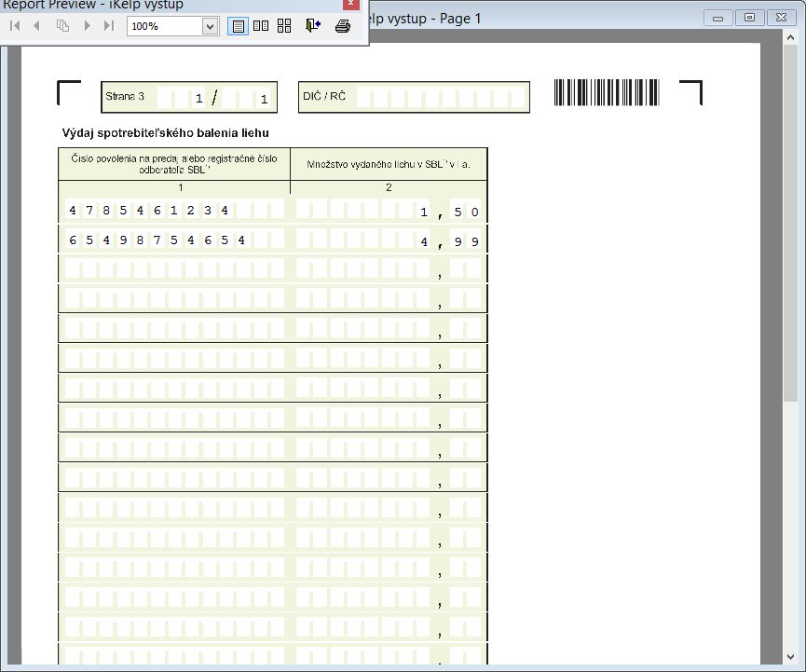
Task: Go to first page of report
Action: tap(15, 26)
